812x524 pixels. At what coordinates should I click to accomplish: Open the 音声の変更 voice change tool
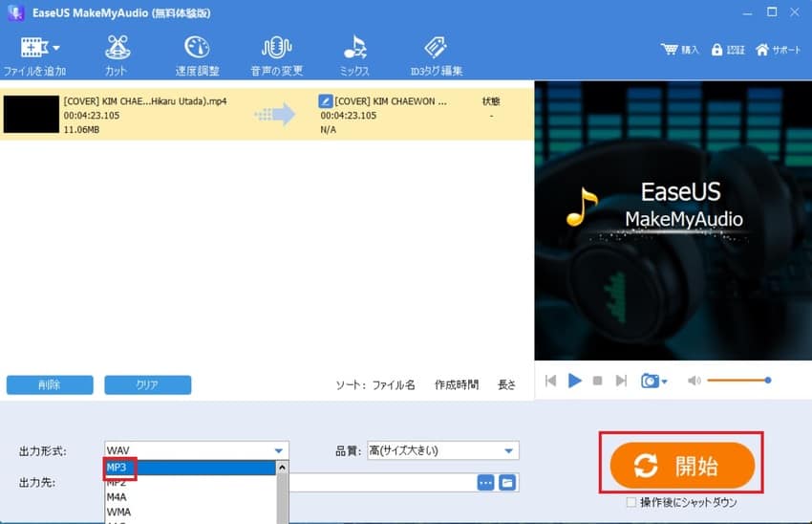276,56
